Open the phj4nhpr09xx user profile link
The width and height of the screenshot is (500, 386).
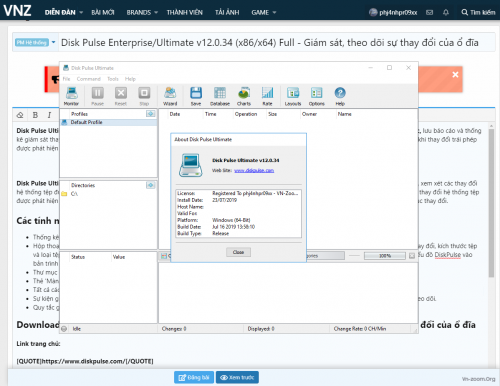point(393,12)
